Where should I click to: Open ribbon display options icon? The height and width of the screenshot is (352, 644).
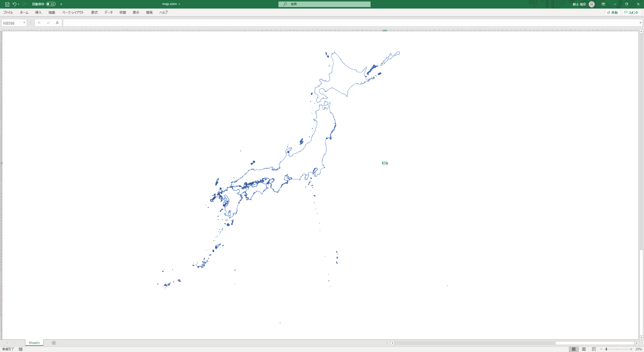(x=603, y=4)
